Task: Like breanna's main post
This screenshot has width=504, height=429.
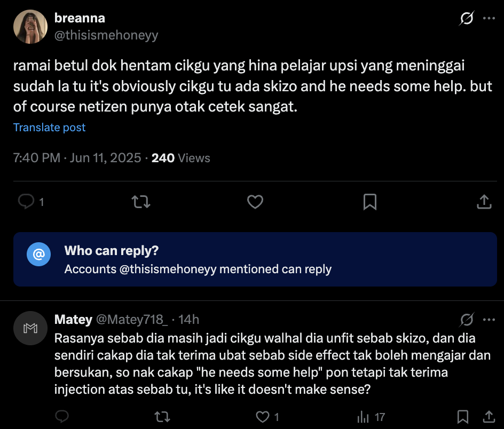Action: point(255,202)
